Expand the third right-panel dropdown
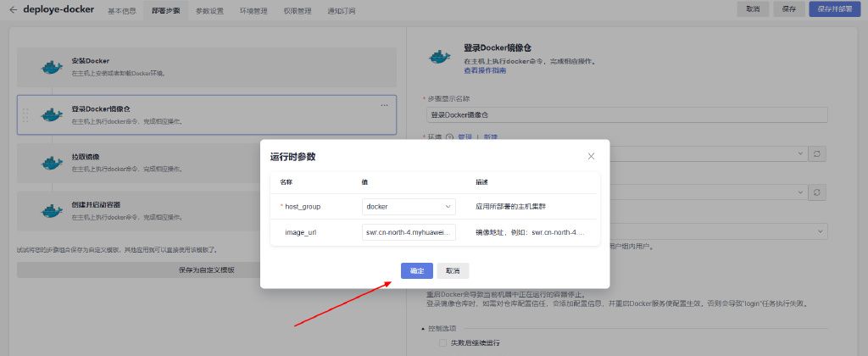 click(820, 231)
